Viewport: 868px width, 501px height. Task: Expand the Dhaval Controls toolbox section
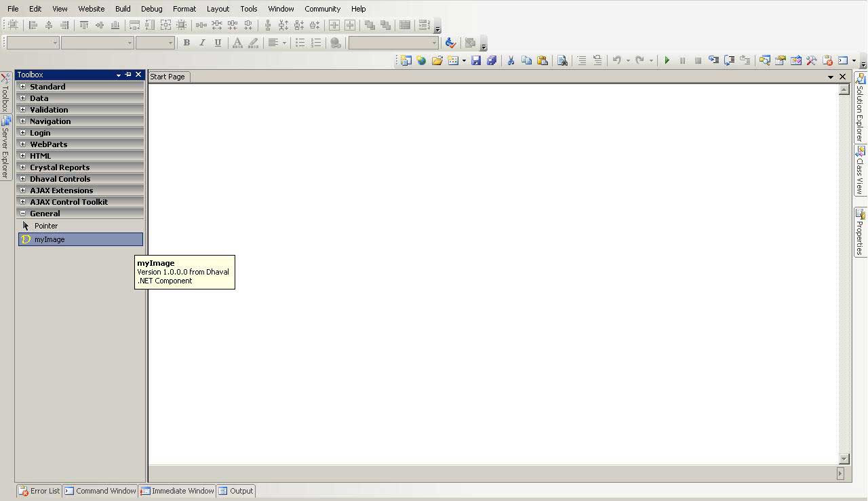coord(22,179)
